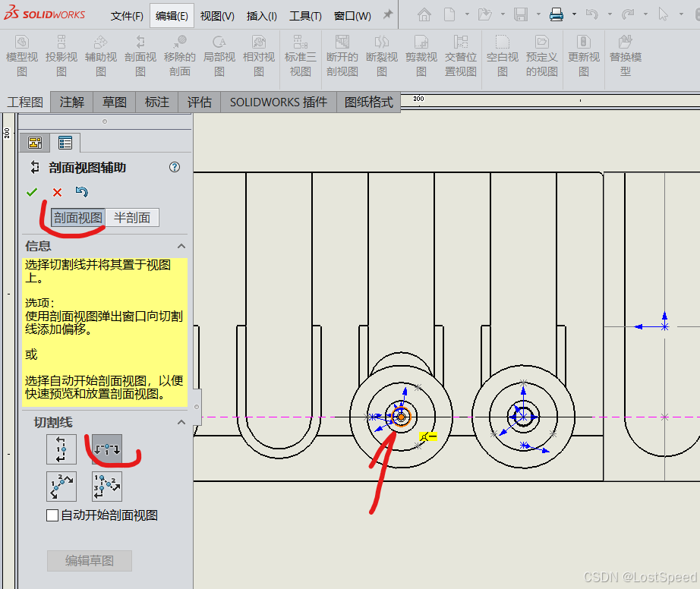Select the 剖面视图 mode button
700x589 pixels.
pyautogui.click(x=78, y=218)
